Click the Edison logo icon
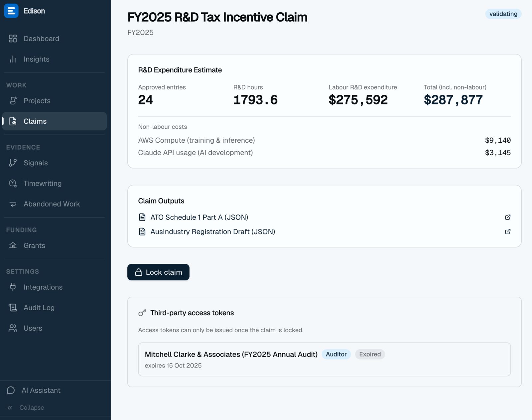Screen dimensions: 532x420 [x=11, y=11]
